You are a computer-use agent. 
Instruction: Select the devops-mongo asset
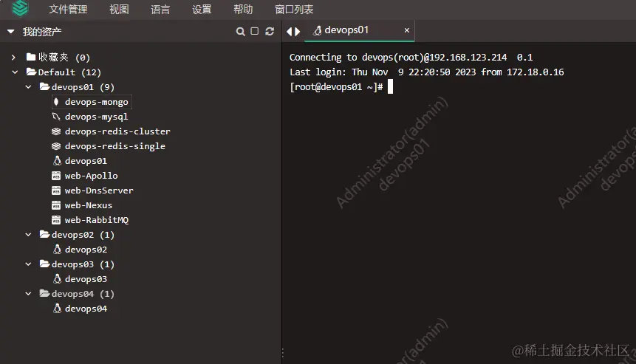coord(97,102)
